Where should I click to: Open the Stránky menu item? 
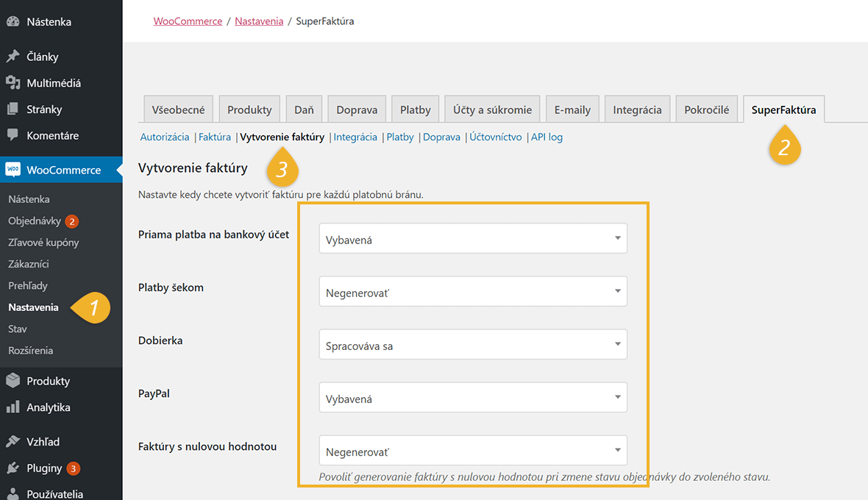pos(44,109)
